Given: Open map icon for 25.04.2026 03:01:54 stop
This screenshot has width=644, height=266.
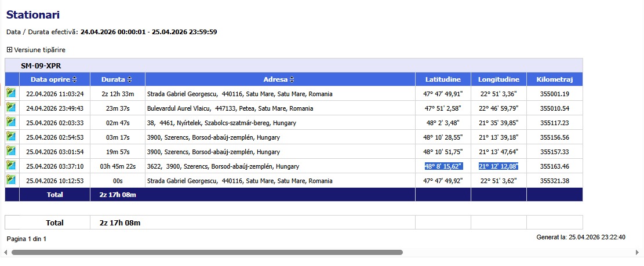Looking at the screenshot, I should [10, 151].
